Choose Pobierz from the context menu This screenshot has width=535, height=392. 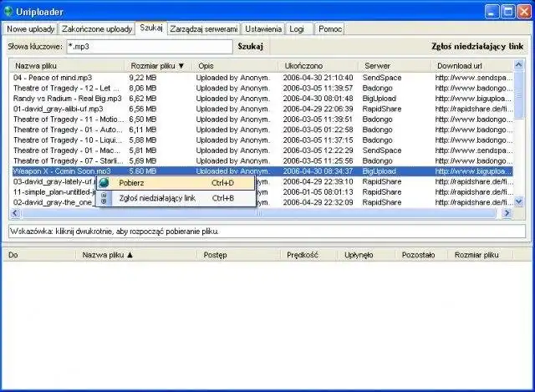click(x=176, y=183)
